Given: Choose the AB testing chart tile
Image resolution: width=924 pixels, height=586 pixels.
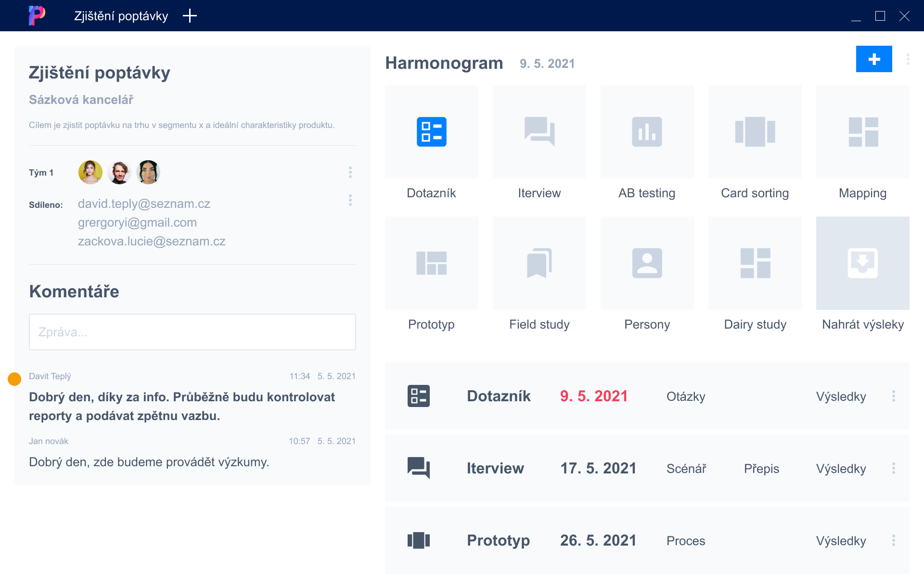Looking at the screenshot, I should coord(647,132).
